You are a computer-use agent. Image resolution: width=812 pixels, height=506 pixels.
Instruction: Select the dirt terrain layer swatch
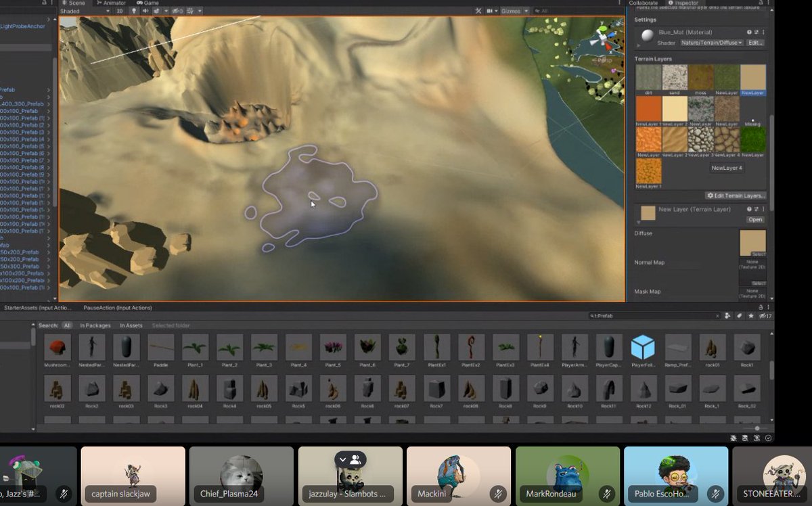click(648, 77)
